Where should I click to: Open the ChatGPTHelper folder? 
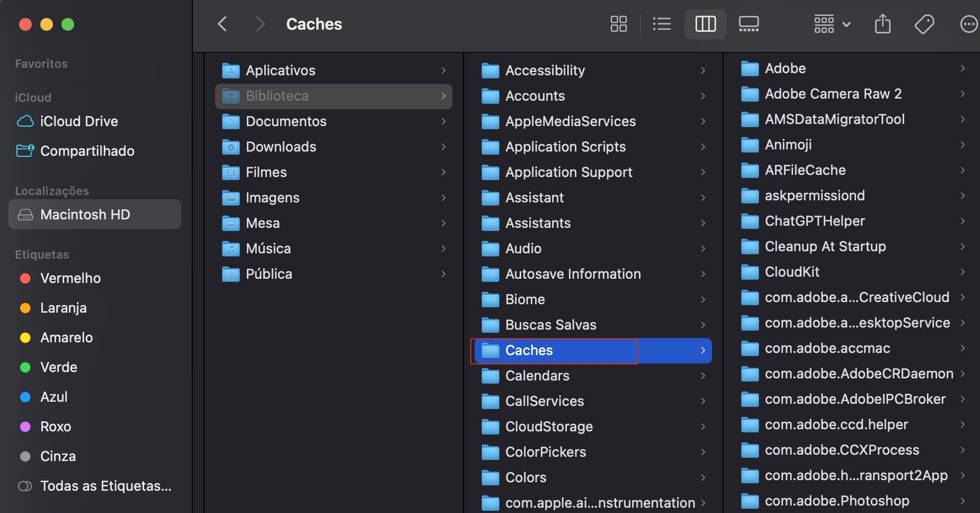pos(814,221)
